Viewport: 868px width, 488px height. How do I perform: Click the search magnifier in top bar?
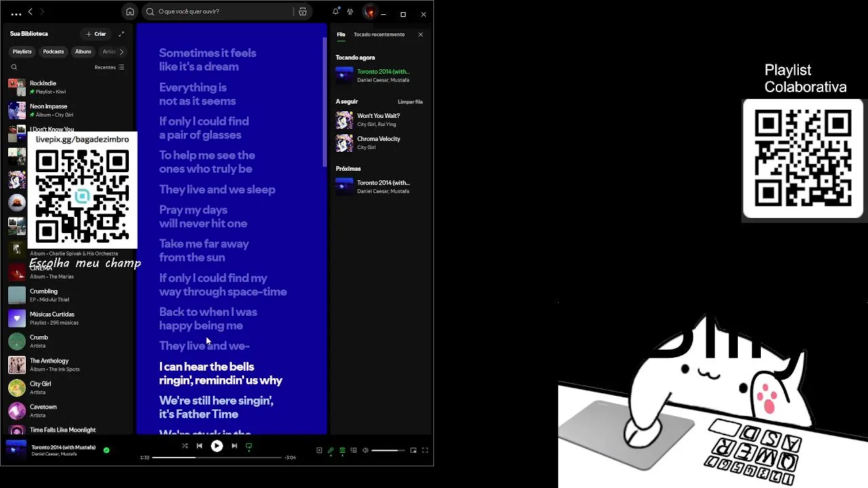151,12
